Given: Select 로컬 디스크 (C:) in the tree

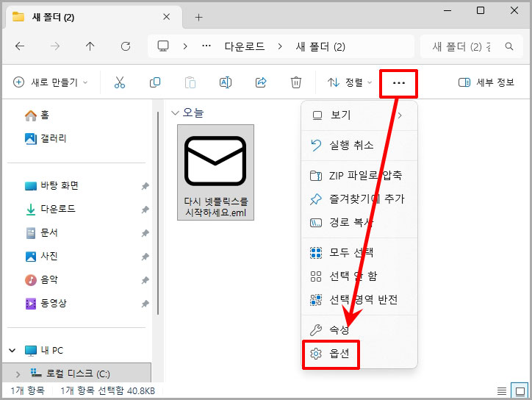Looking at the screenshot, I should pos(78,374).
